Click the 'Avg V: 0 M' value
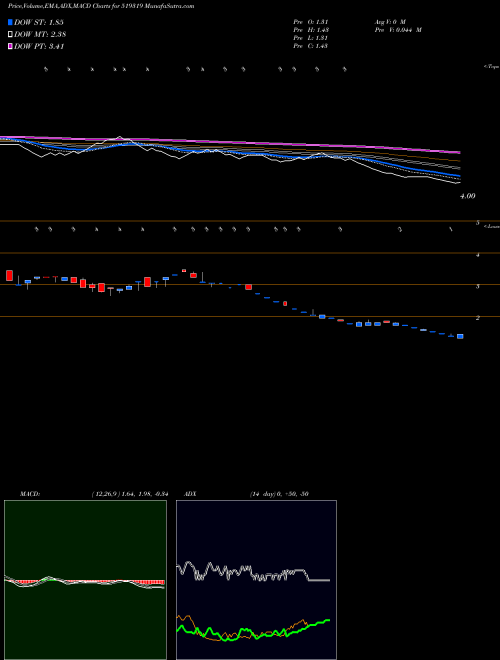The image size is (500, 660). [x=389, y=21]
